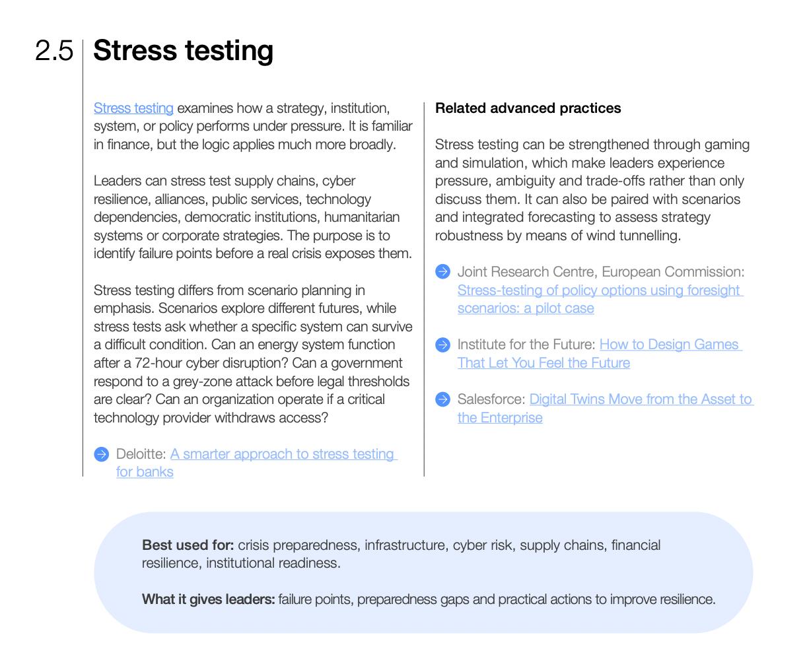Open 'Digital Twins Move from the Asset to' link
Viewport: 807px width, 672px height.
click(x=641, y=399)
